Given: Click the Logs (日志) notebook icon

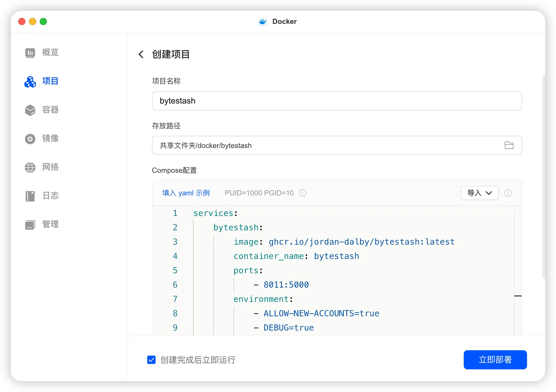Looking at the screenshot, I should coord(30,196).
